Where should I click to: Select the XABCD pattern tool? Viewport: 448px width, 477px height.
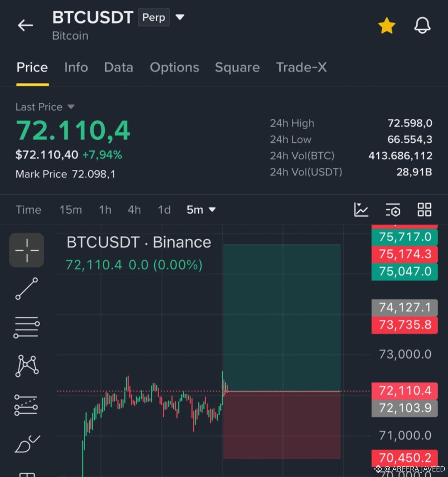tap(27, 366)
